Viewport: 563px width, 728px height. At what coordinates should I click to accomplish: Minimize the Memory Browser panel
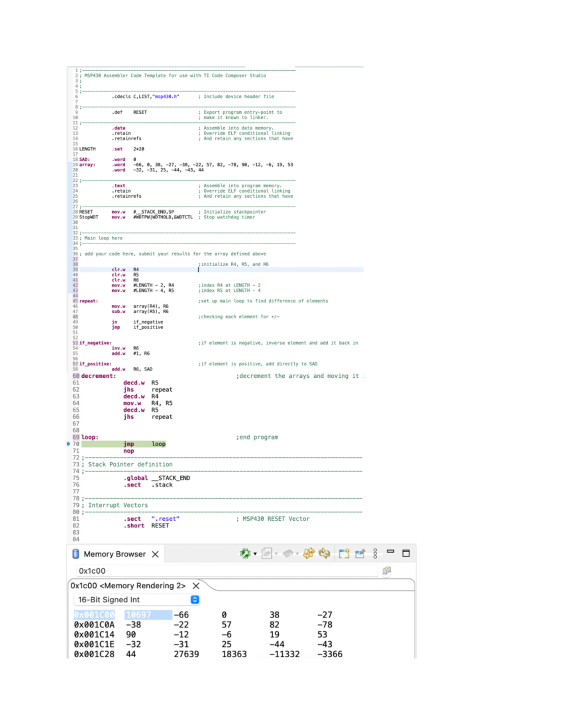[x=390, y=551]
